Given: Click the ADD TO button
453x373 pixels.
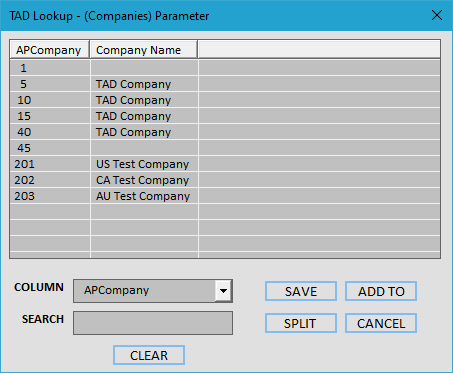Looking at the screenshot, I should click(x=381, y=291).
